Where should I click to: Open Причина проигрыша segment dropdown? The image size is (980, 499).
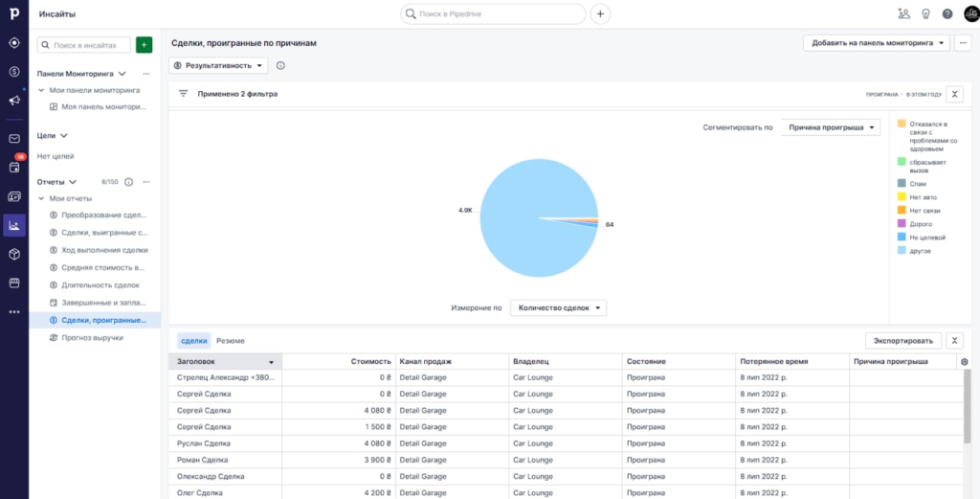pos(830,127)
